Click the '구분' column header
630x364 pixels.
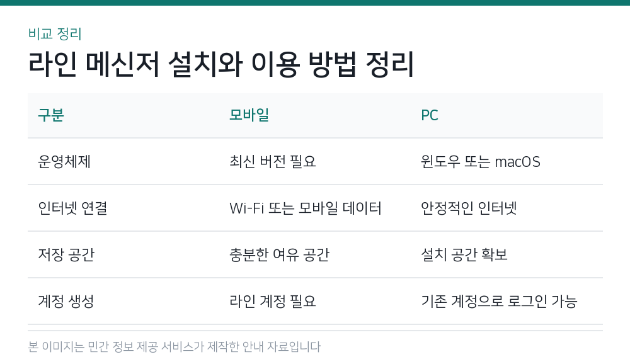click(51, 115)
